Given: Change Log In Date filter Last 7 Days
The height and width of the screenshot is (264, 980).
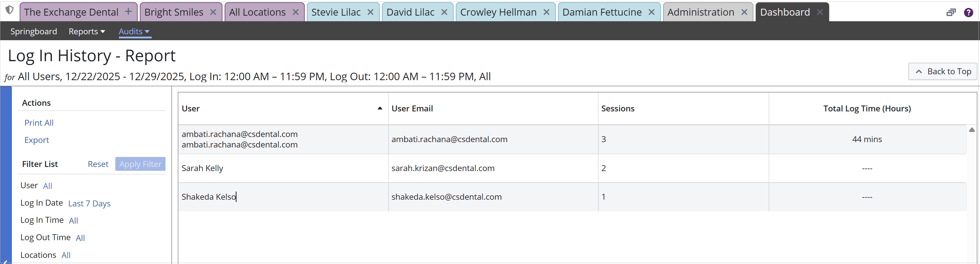Looking at the screenshot, I should (89, 204).
